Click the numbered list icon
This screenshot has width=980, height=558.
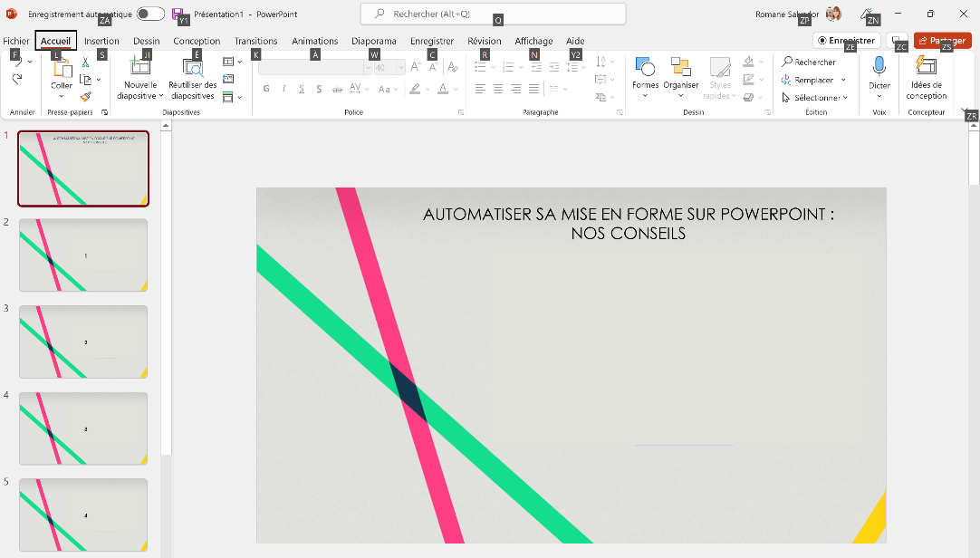click(x=508, y=67)
